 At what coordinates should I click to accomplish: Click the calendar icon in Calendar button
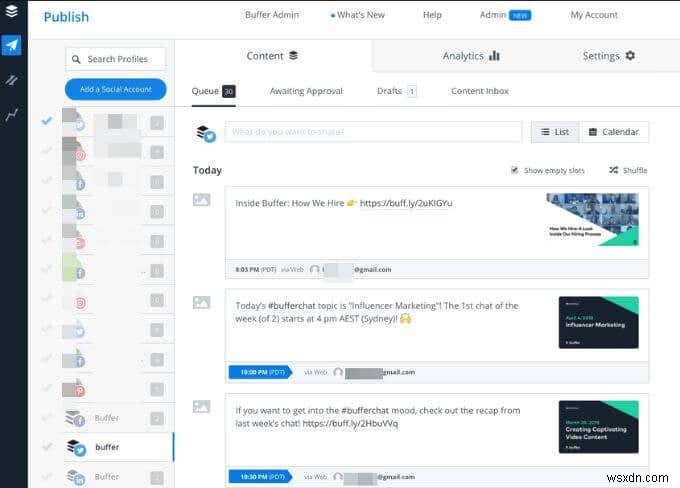click(593, 132)
